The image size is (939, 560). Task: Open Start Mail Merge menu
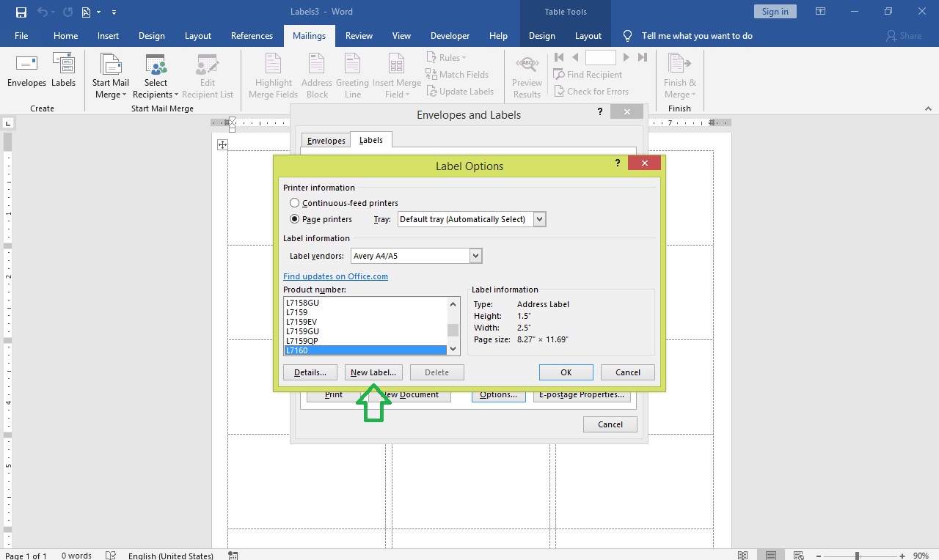pyautogui.click(x=110, y=77)
